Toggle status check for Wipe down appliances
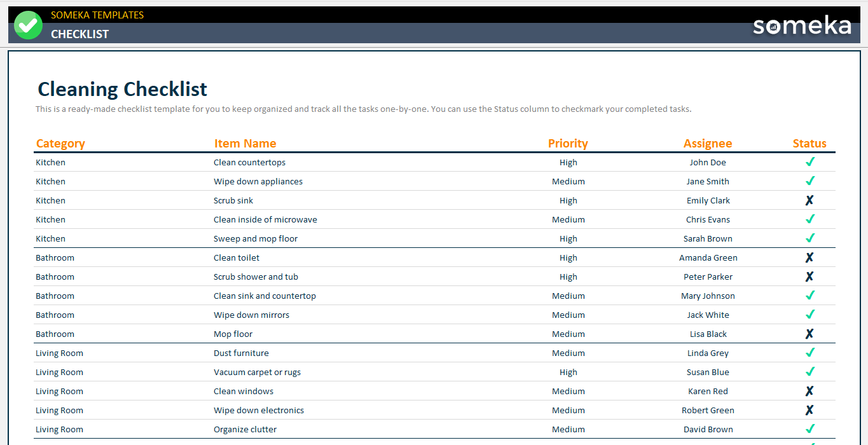 coord(809,181)
